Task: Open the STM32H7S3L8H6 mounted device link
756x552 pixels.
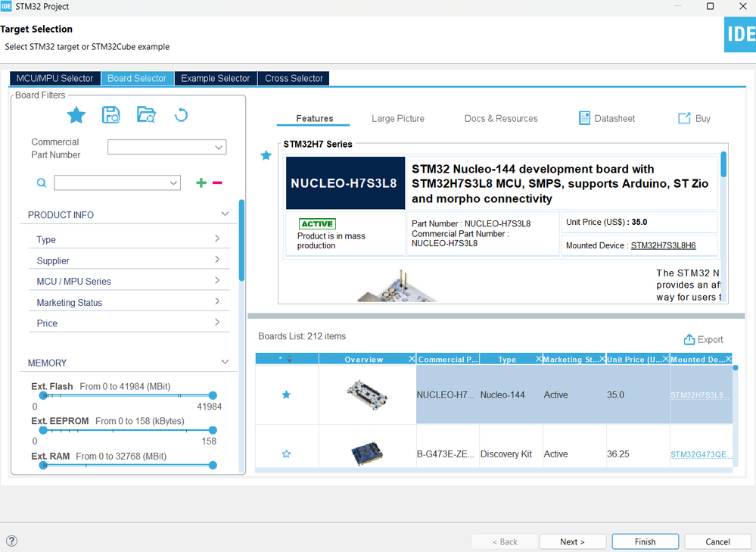Action: point(664,245)
